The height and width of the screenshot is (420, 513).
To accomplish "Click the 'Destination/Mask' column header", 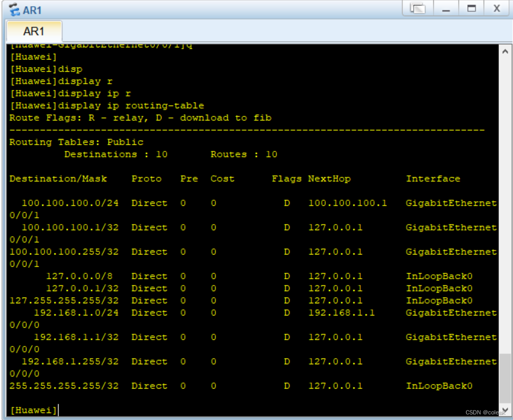I will click(x=58, y=179).
